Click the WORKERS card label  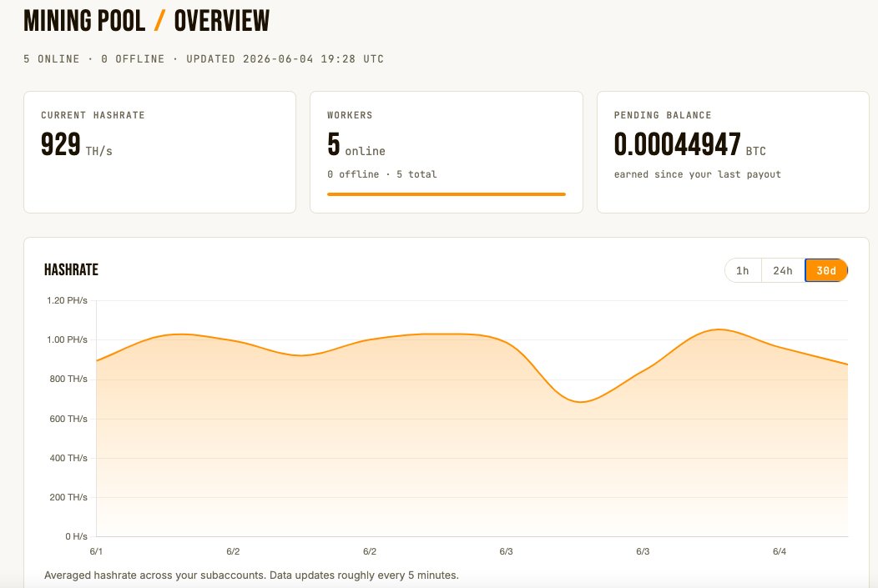click(350, 115)
